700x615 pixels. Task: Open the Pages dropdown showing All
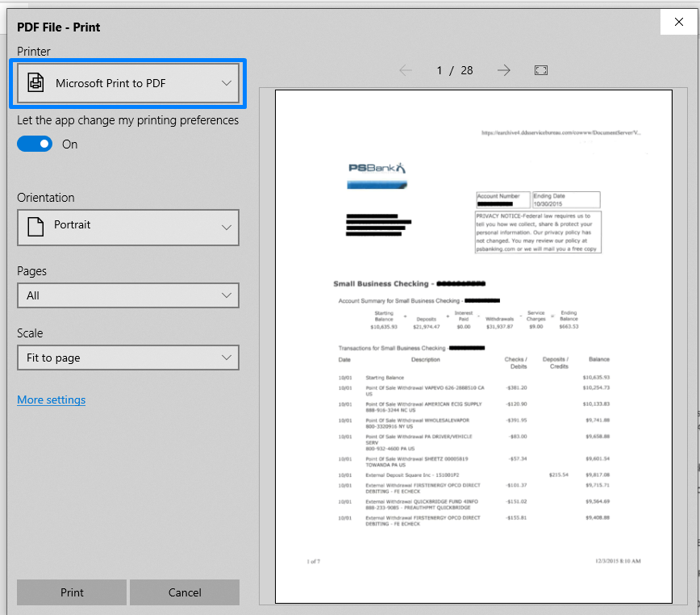(x=127, y=295)
